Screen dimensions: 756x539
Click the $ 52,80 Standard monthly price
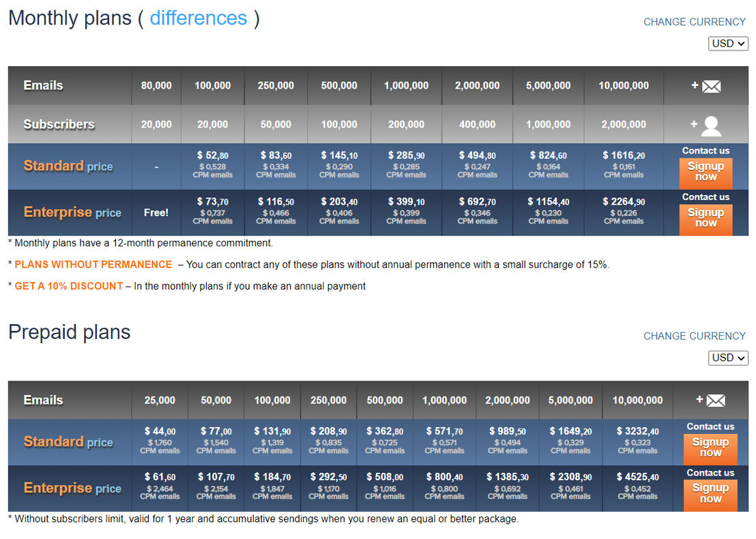coord(213,156)
